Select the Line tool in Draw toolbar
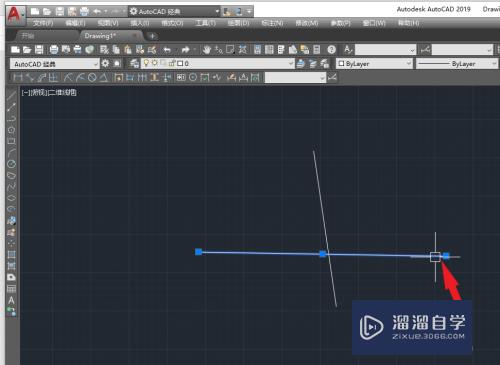This screenshot has height=365, width=500. 11,96
